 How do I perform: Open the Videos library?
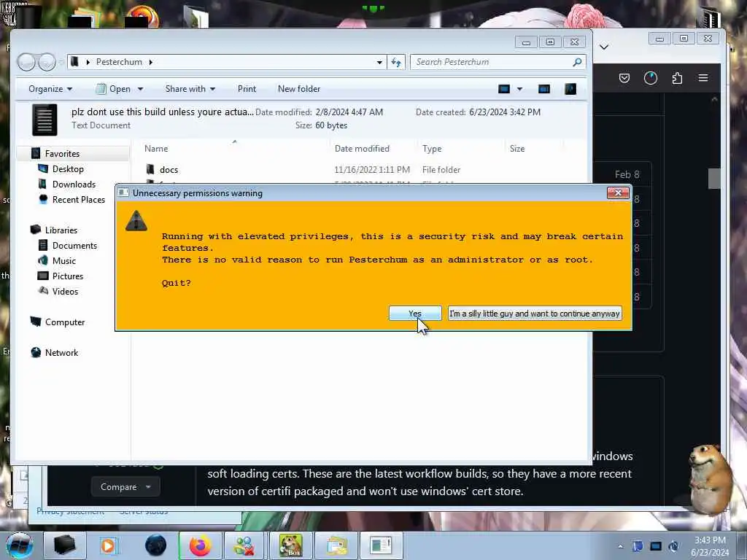(x=65, y=292)
